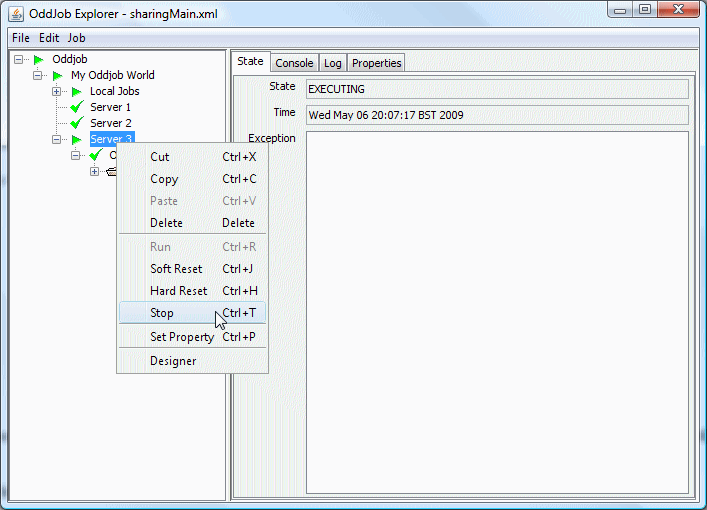The image size is (707, 510).
Task: Click the green arrow icon next to Local Jobs
Action: (x=76, y=92)
